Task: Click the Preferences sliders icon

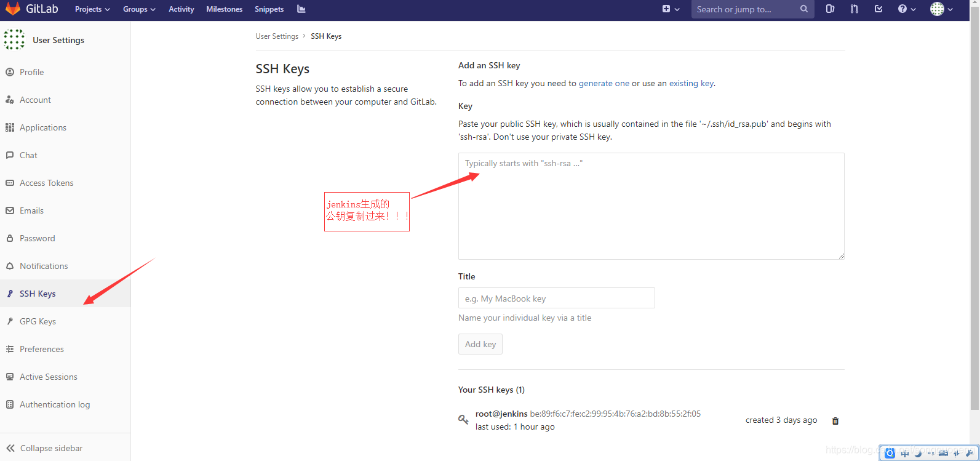Action: (10, 349)
